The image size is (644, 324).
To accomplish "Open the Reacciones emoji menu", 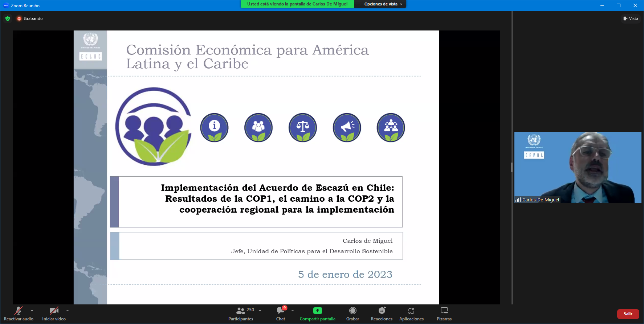I will point(382,314).
